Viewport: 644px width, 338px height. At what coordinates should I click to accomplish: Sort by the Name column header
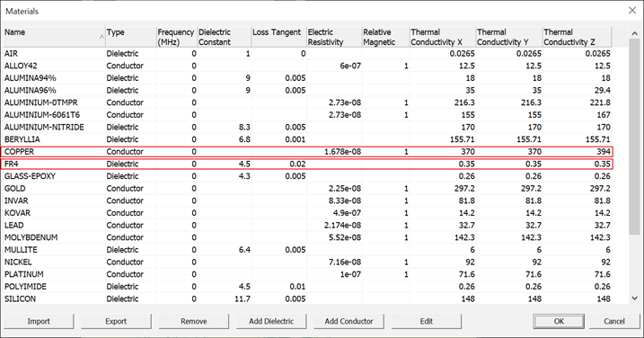[54, 37]
